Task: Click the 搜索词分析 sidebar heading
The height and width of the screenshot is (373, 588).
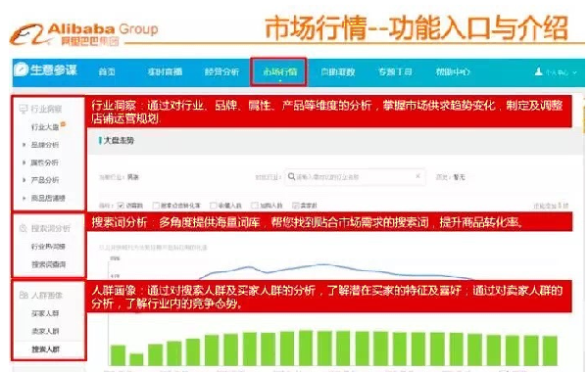Action: (x=50, y=228)
